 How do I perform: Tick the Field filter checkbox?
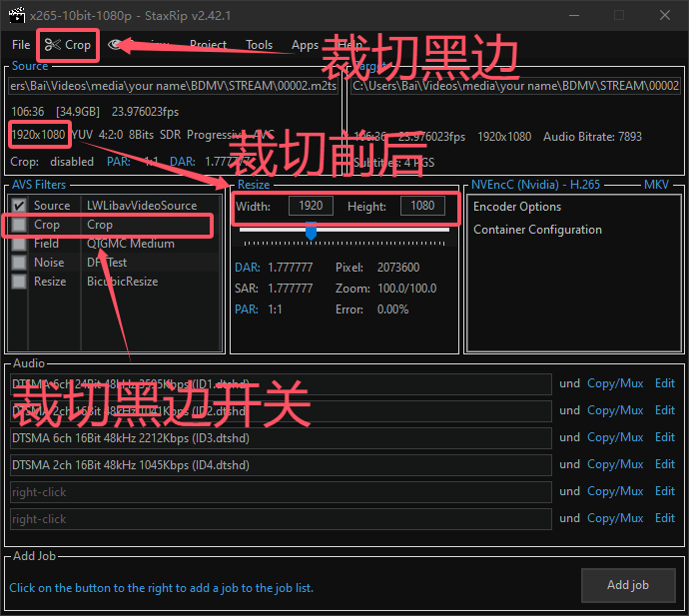pos(18,244)
